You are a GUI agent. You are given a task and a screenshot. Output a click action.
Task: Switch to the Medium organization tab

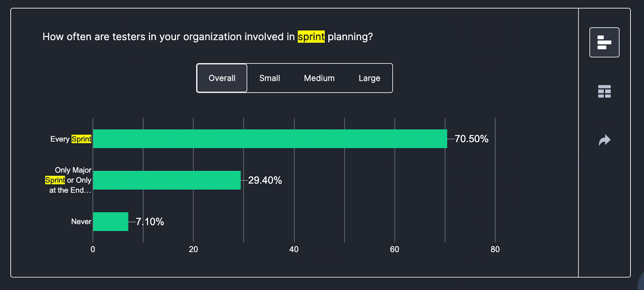tap(319, 78)
